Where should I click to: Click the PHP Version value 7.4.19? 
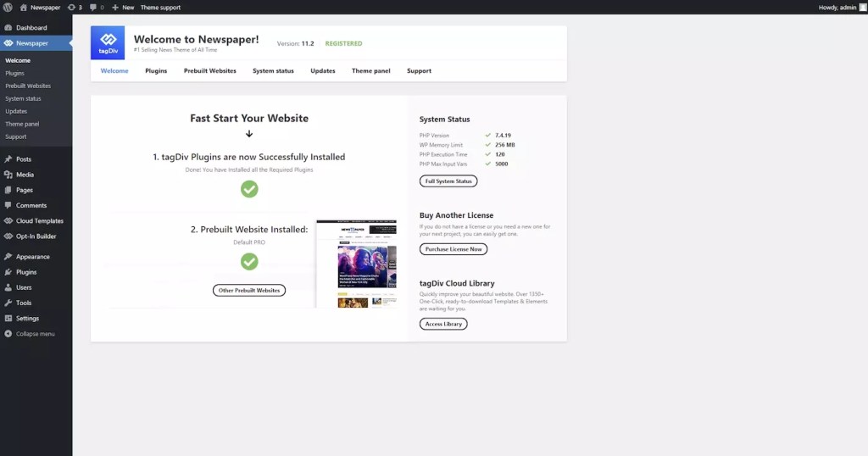tap(504, 136)
